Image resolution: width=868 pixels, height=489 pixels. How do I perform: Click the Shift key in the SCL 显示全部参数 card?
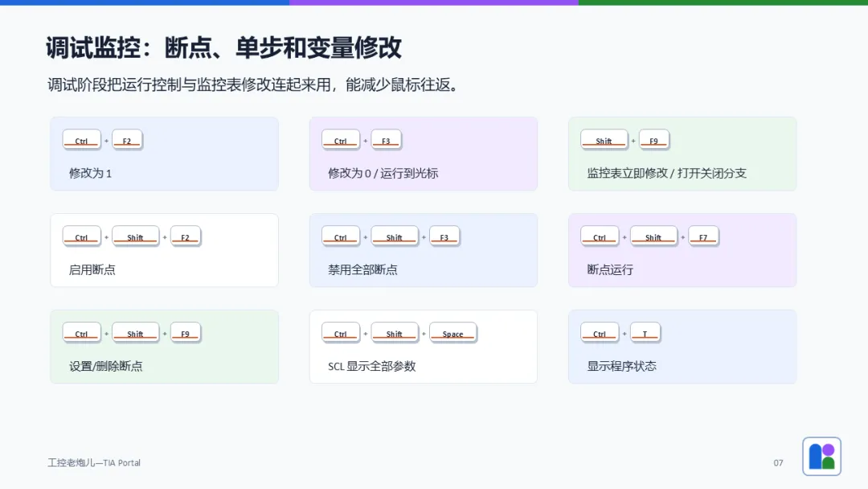point(394,333)
